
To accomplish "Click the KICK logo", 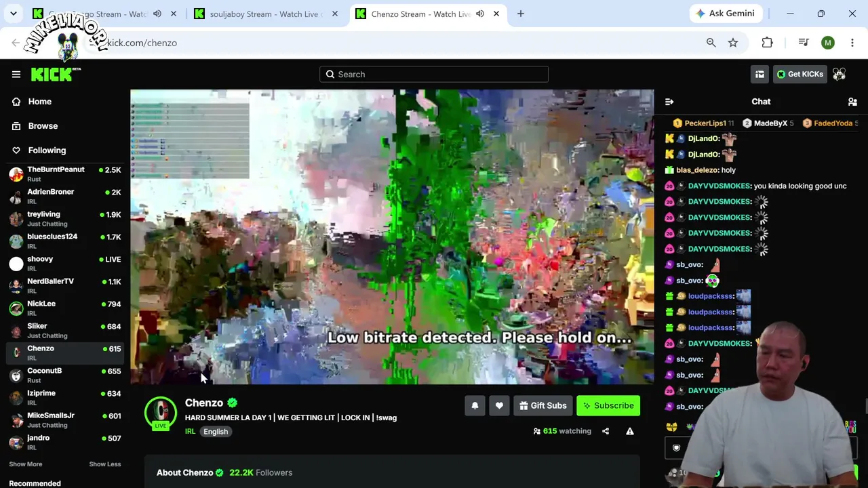I will (56, 75).
